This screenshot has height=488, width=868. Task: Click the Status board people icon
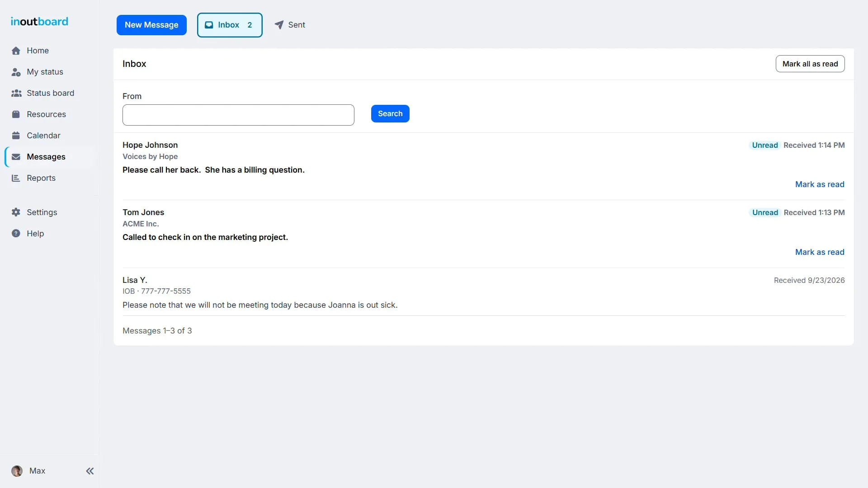pyautogui.click(x=16, y=93)
